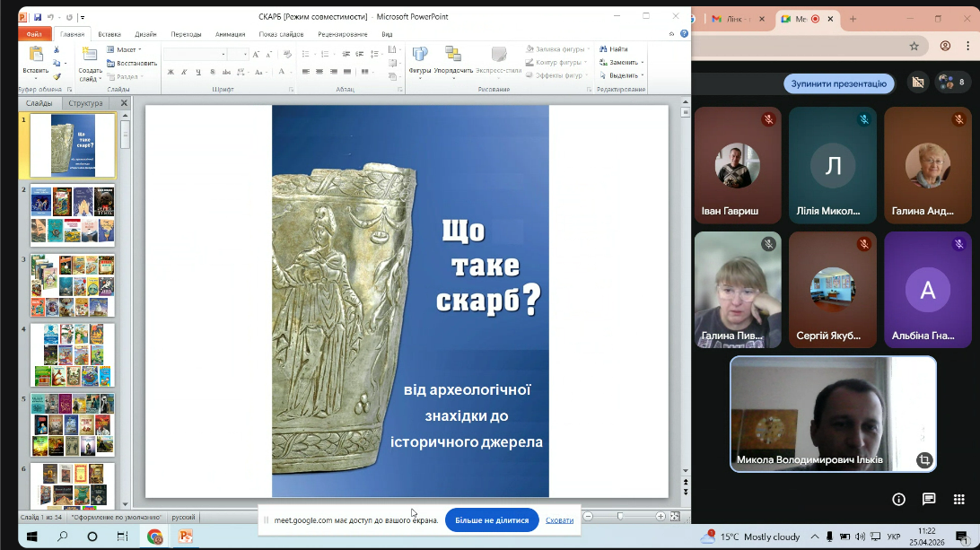Image resolution: width=980 pixels, height=550 pixels.
Task: Open the font color dropdown arrow
Action: [x=291, y=72]
